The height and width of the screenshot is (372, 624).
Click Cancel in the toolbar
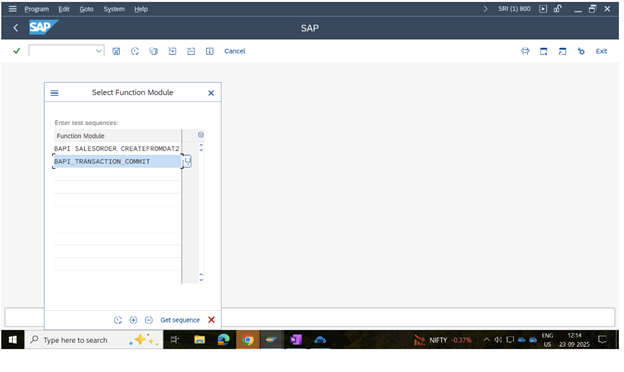tap(235, 51)
